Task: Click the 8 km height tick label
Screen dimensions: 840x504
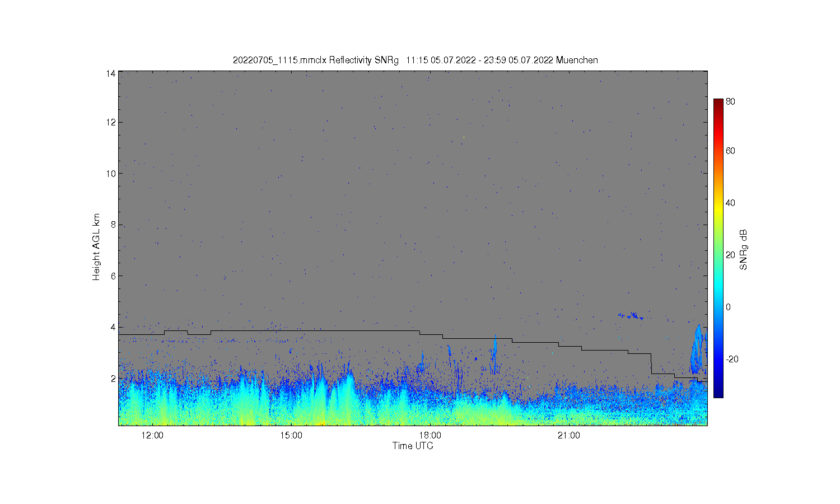Action: [113, 225]
